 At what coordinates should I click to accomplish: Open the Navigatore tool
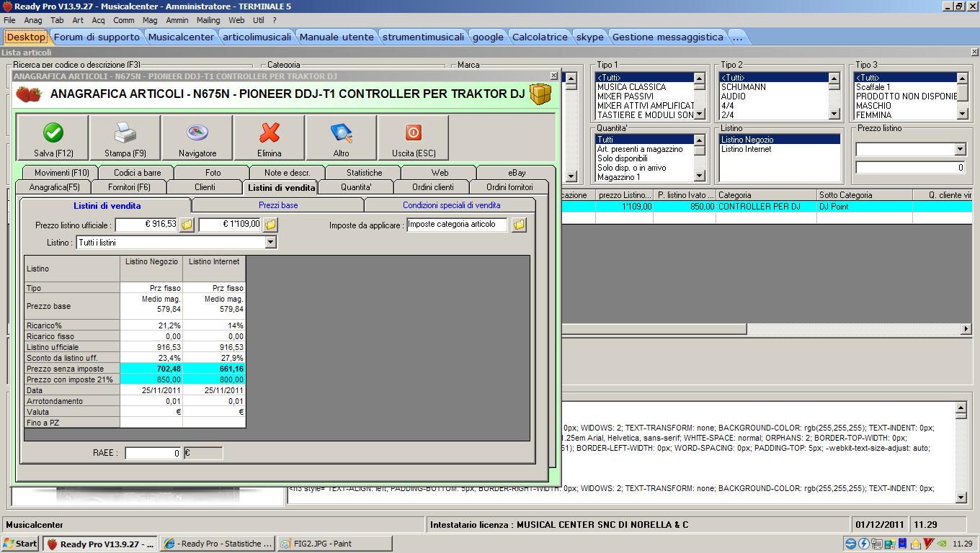click(x=197, y=138)
